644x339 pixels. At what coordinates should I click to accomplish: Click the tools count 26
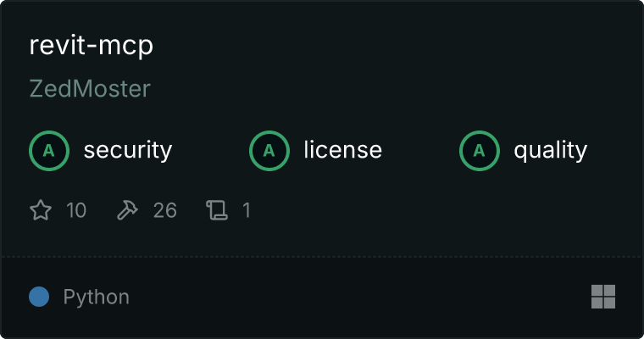[x=165, y=210]
